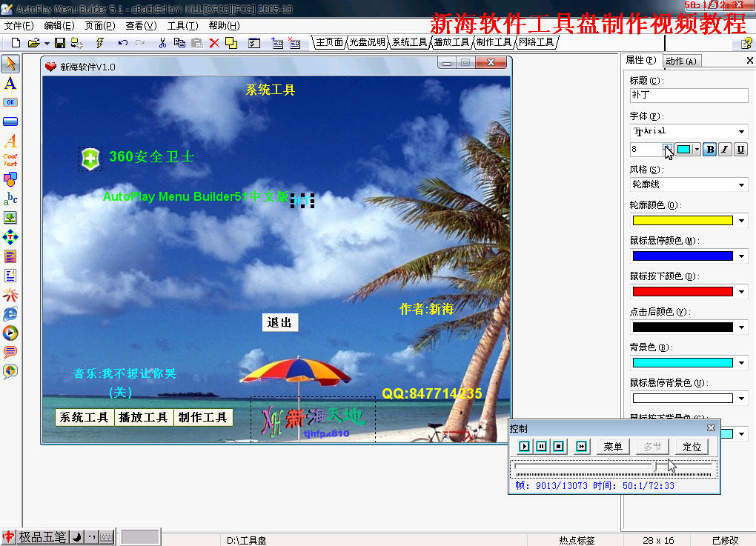
Task: Toggle bold formatting in properties panel
Action: click(x=710, y=150)
